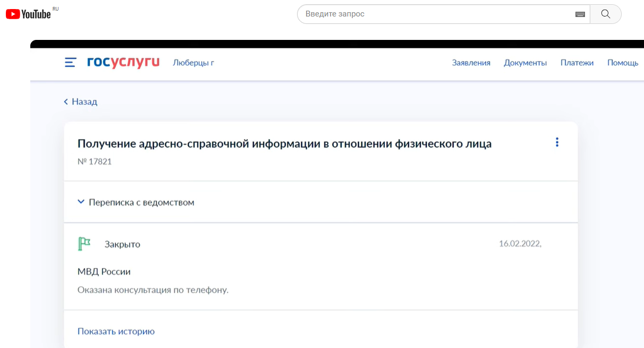Go to Документы
This screenshot has width=644, height=348.
click(x=525, y=63)
